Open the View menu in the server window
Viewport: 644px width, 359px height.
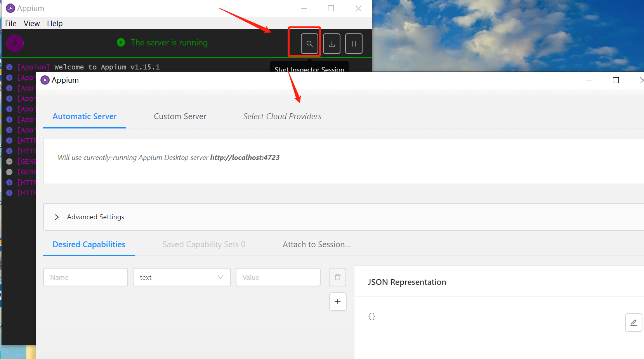click(32, 23)
